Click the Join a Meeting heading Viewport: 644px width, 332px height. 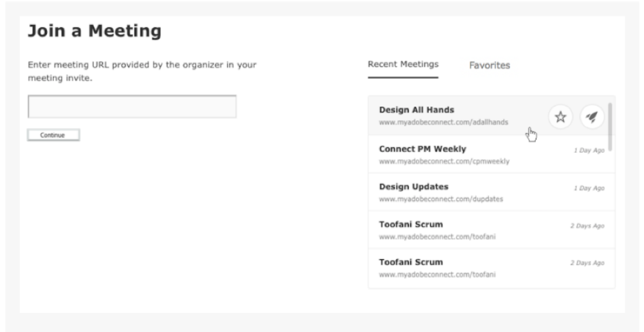click(95, 31)
